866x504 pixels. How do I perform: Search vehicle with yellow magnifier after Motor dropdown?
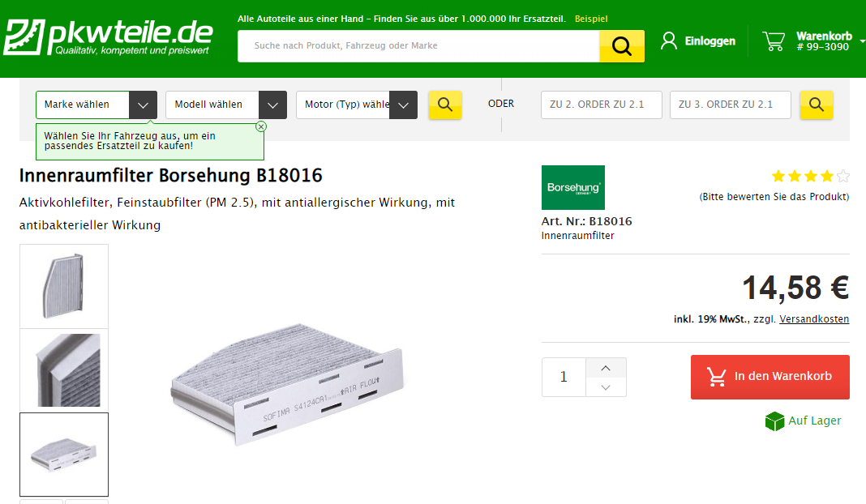tap(445, 105)
